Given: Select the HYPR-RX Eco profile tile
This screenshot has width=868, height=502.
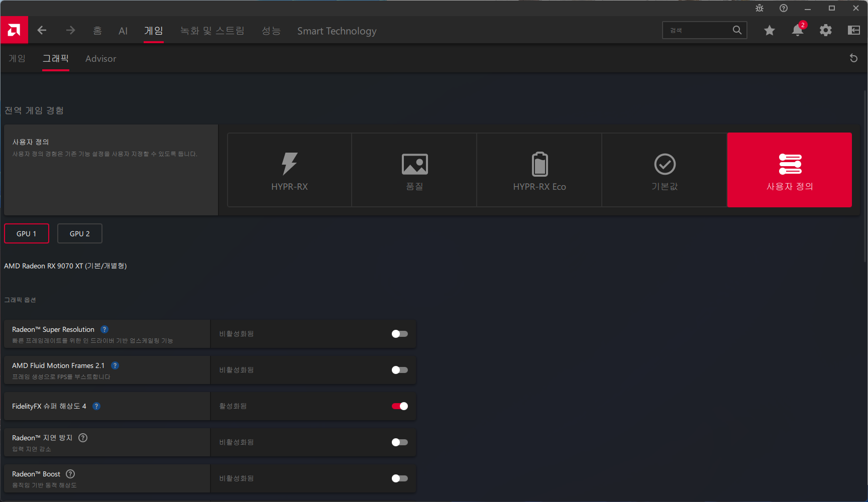Looking at the screenshot, I should coord(539,170).
